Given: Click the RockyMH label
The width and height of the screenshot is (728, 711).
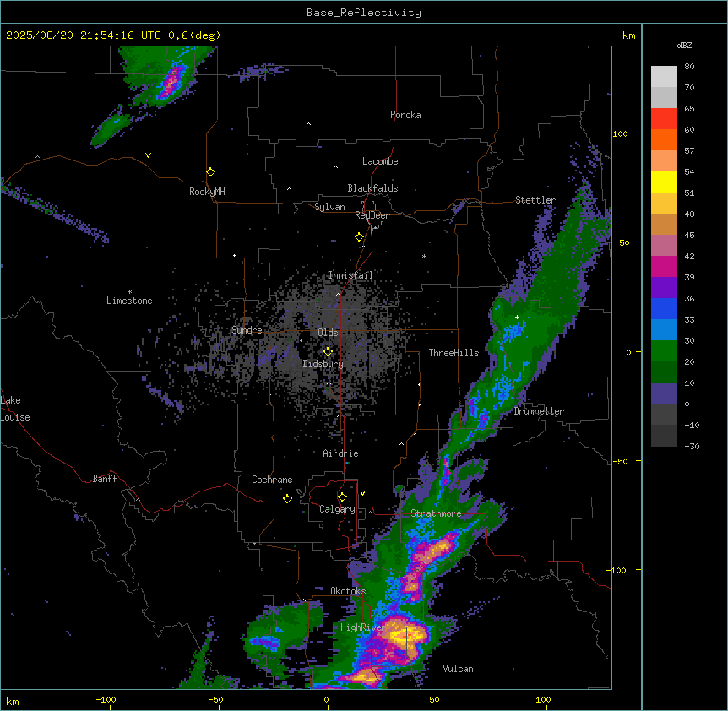Looking at the screenshot, I should [207, 192].
